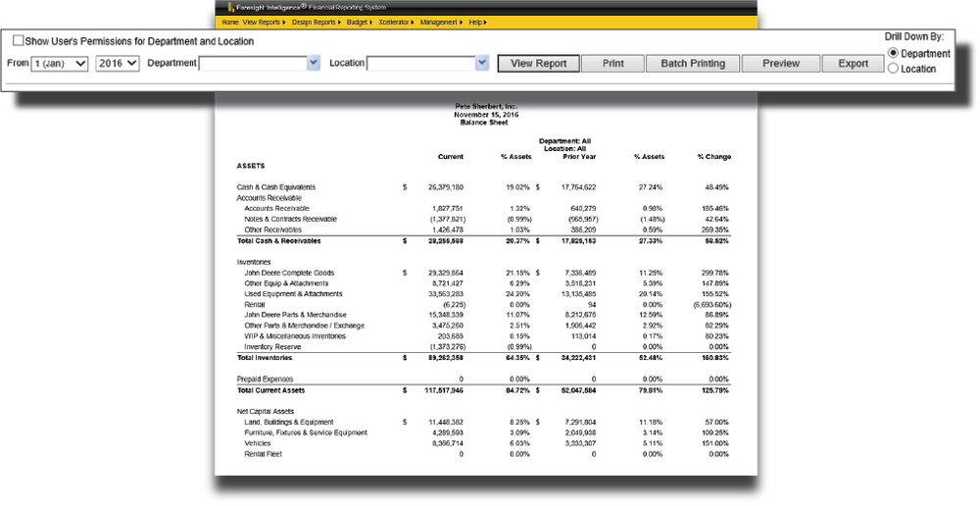
Task: Click Other Equip & Attachments row label
Action: (285, 283)
